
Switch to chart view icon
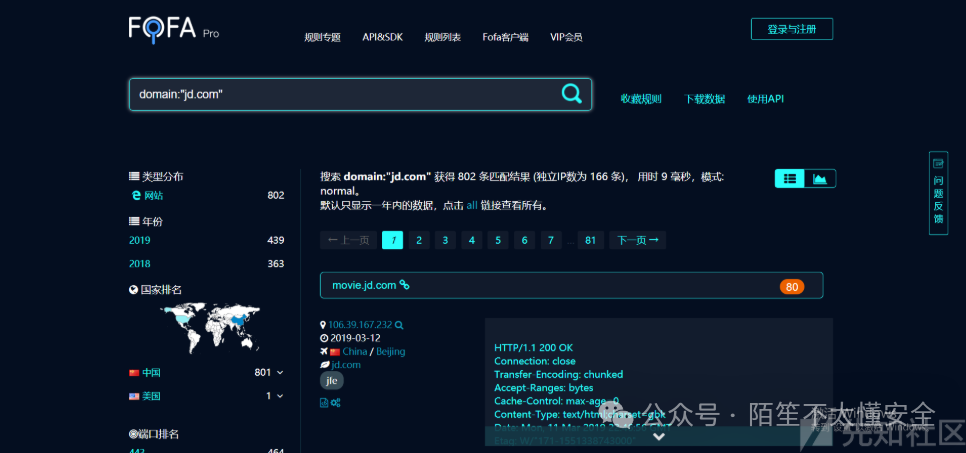click(x=820, y=179)
